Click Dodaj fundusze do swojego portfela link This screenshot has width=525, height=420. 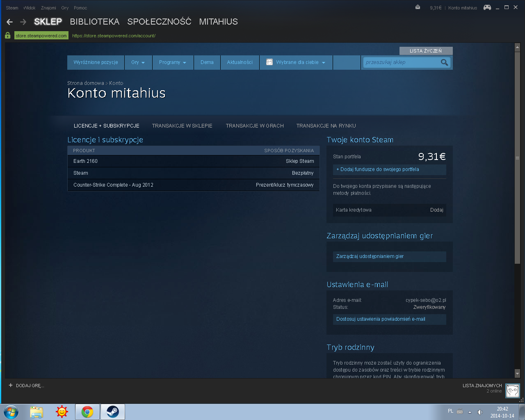pos(389,169)
